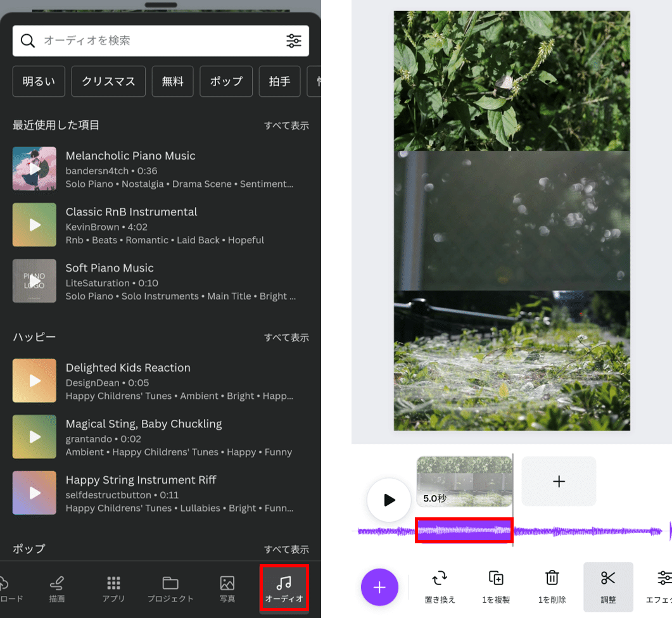Select the 明るい tag chip
672x618 pixels.
point(39,81)
